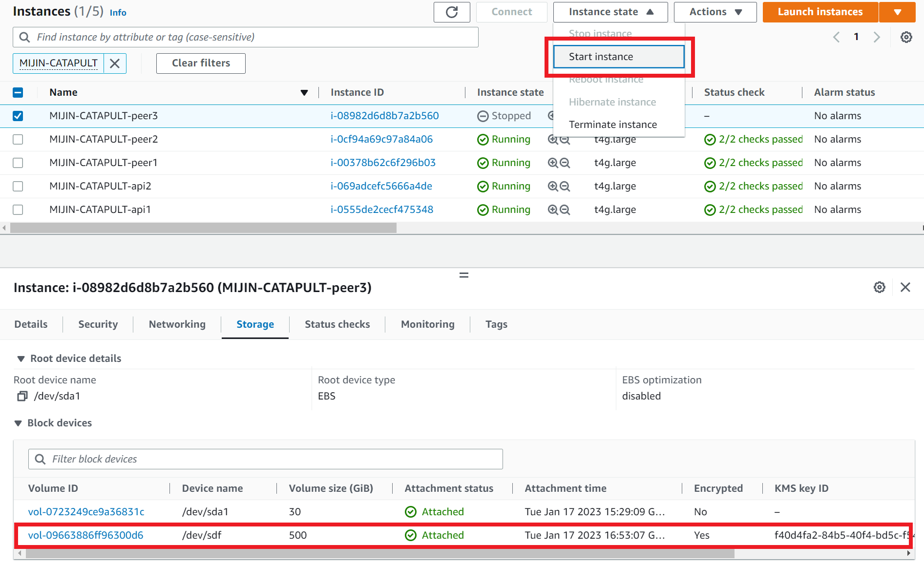Select MIJIN-CATAPULT-api2 checkbox
This screenshot has width=924, height=567.
point(18,186)
